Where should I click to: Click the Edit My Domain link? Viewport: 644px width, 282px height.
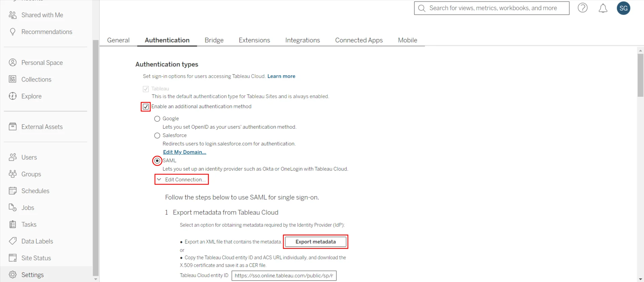185,152
